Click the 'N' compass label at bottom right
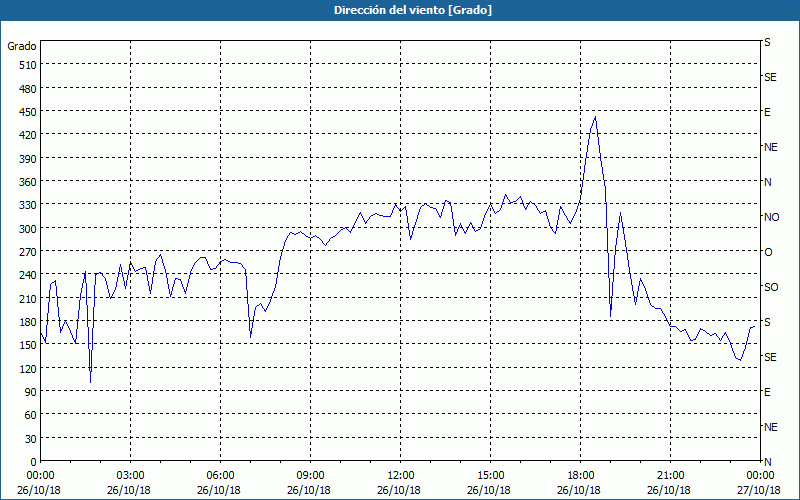The image size is (800, 500). [767, 462]
